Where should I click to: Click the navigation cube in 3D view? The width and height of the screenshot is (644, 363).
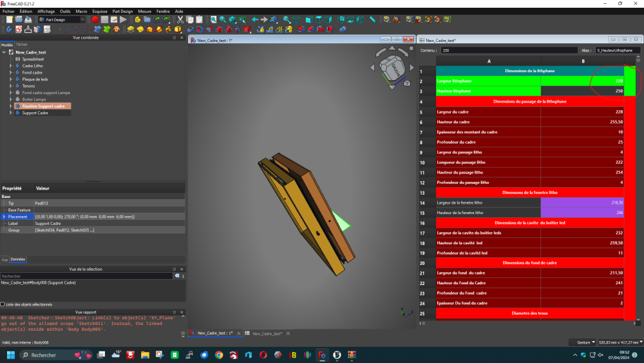[x=392, y=68]
